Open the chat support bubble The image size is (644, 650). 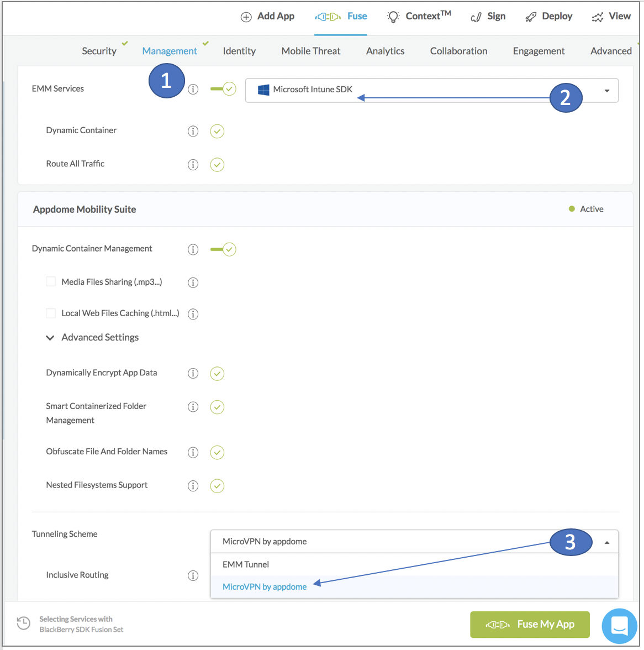(x=620, y=626)
